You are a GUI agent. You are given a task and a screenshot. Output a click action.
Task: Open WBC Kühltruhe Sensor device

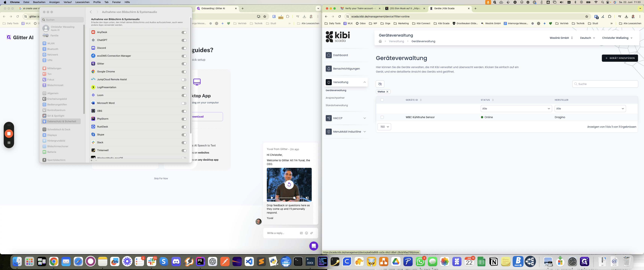pos(420,117)
